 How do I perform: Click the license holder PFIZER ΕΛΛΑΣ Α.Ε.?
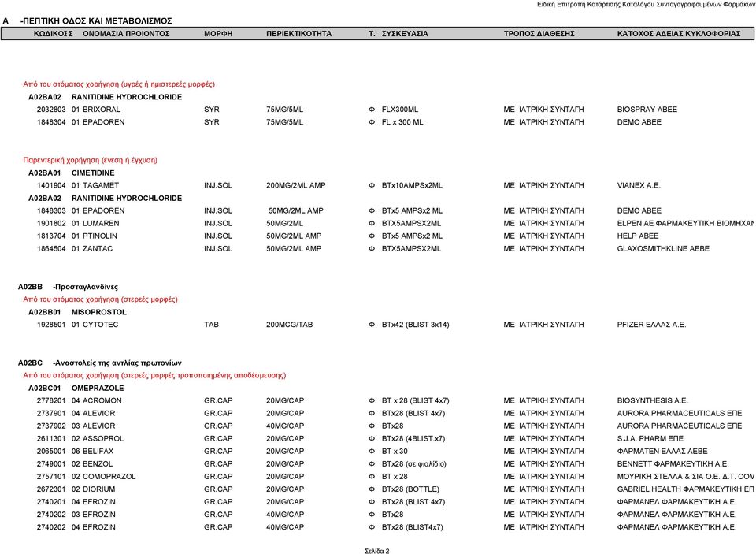pos(651,325)
